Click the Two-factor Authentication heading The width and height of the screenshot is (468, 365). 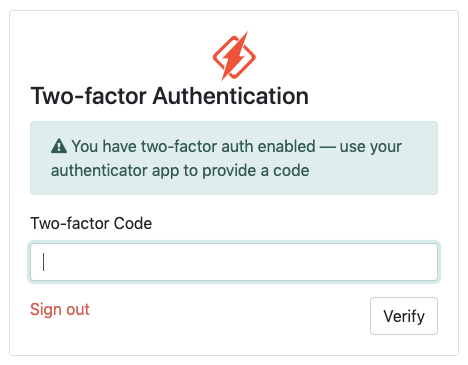(169, 96)
